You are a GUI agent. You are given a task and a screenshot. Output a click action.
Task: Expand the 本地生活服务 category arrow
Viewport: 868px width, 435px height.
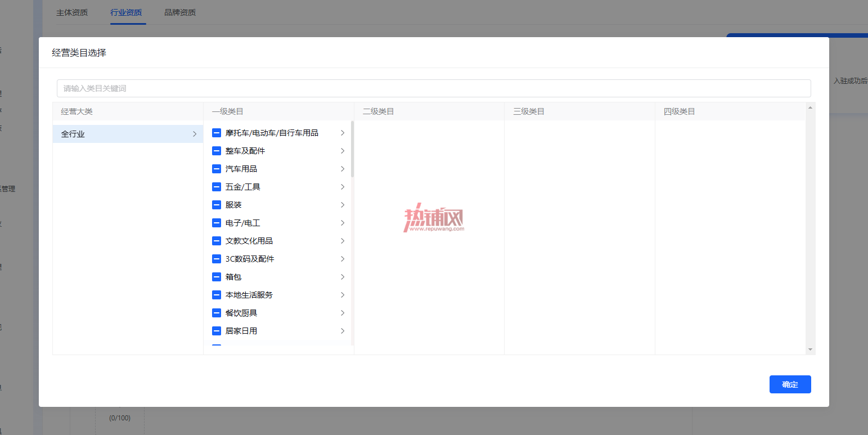click(x=343, y=295)
